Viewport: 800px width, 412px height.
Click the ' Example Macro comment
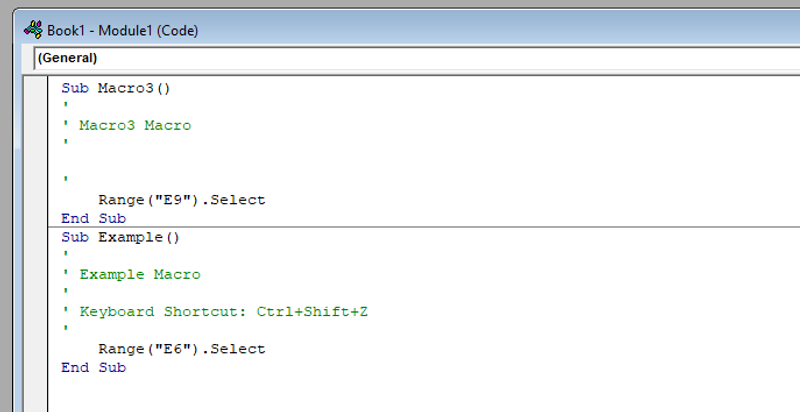point(139,275)
